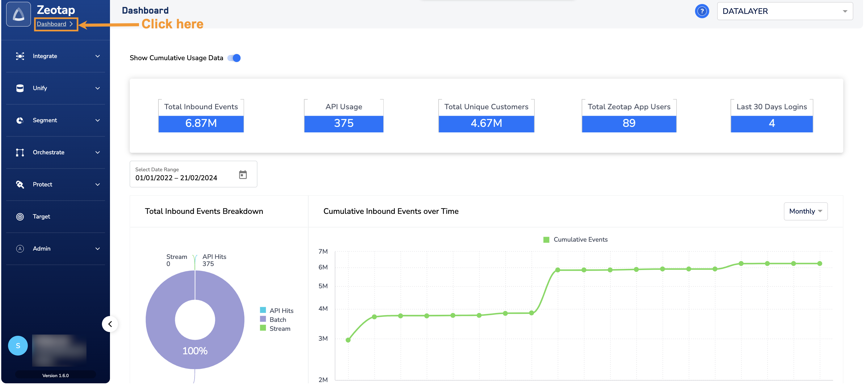The image size is (868, 387).
Task: Click the Dashboard breadcrumb link
Action: pos(52,24)
